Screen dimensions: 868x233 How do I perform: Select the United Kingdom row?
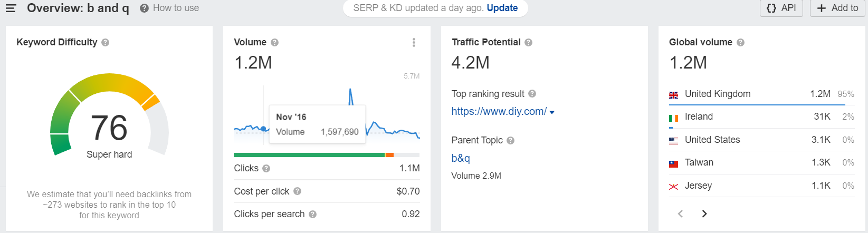[761, 94]
